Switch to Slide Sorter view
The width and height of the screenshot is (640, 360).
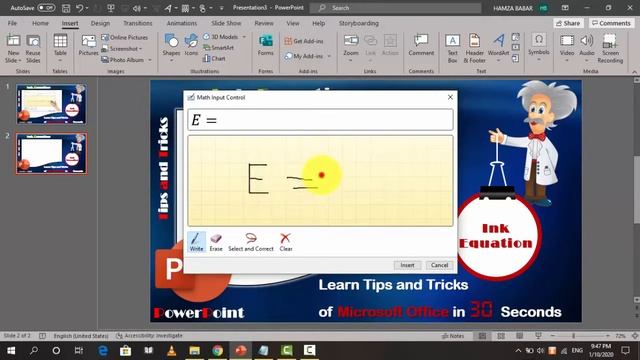click(501, 336)
